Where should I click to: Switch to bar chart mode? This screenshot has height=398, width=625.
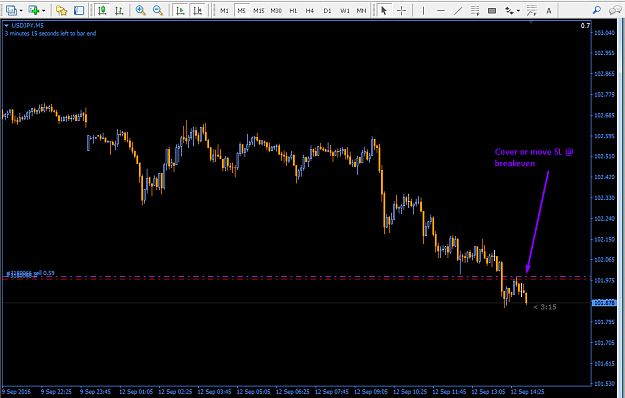pos(119,10)
